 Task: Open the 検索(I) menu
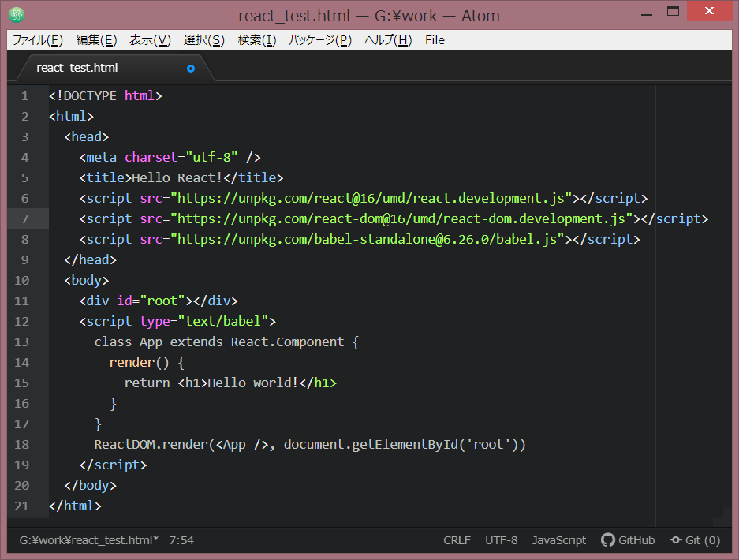coord(257,40)
